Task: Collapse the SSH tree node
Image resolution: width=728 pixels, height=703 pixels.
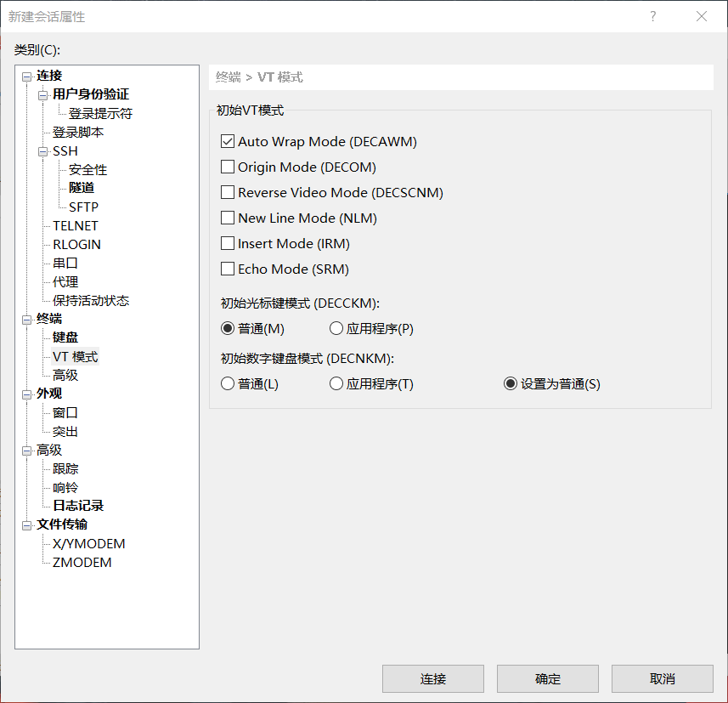Action: (x=42, y=151)
